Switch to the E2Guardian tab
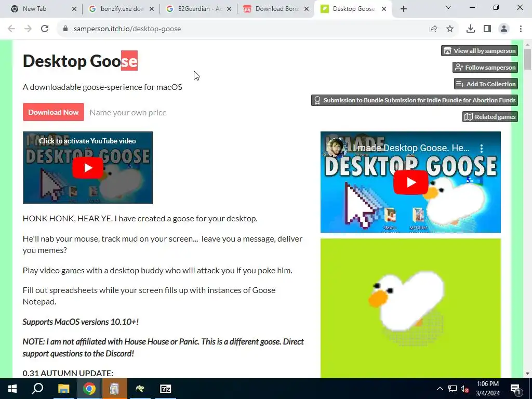 pos(198,9)
